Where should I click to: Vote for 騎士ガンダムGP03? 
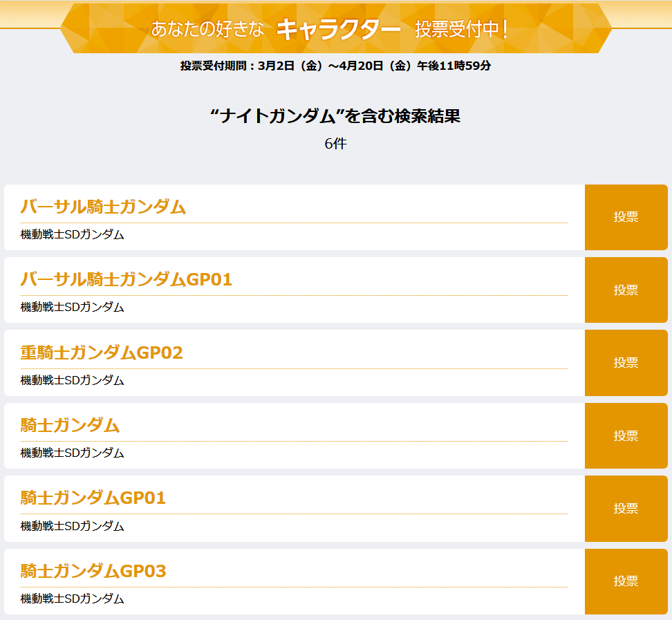626,581
